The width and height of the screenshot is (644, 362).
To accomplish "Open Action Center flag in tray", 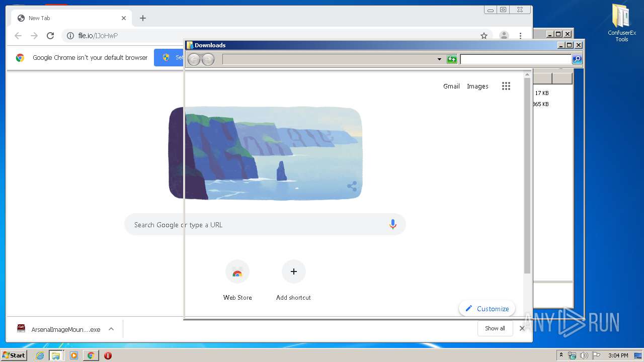I will coord(596,355).
